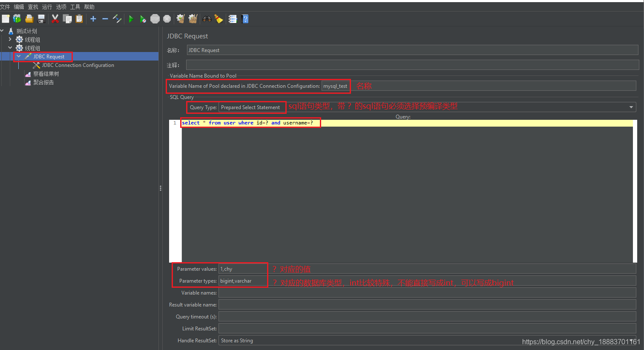Click the Toggle enable/disable icon
The width and height of the screenshot is (644, 350).
117,19
